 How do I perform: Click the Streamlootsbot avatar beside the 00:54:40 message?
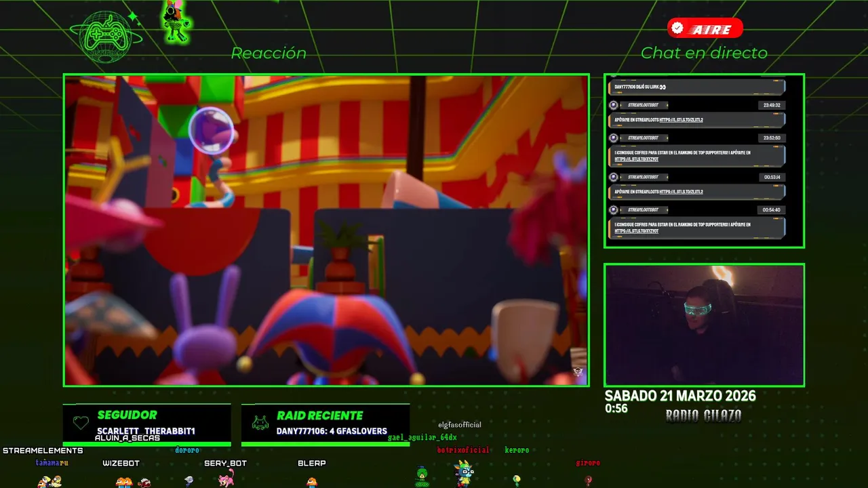[x=614, y=209]
